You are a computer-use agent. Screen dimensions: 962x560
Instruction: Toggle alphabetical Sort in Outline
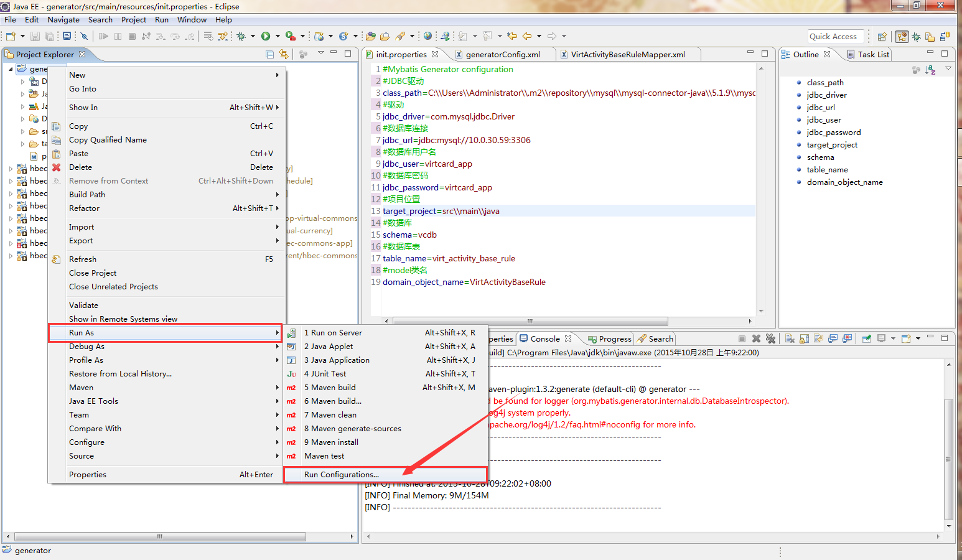[930, 70]
